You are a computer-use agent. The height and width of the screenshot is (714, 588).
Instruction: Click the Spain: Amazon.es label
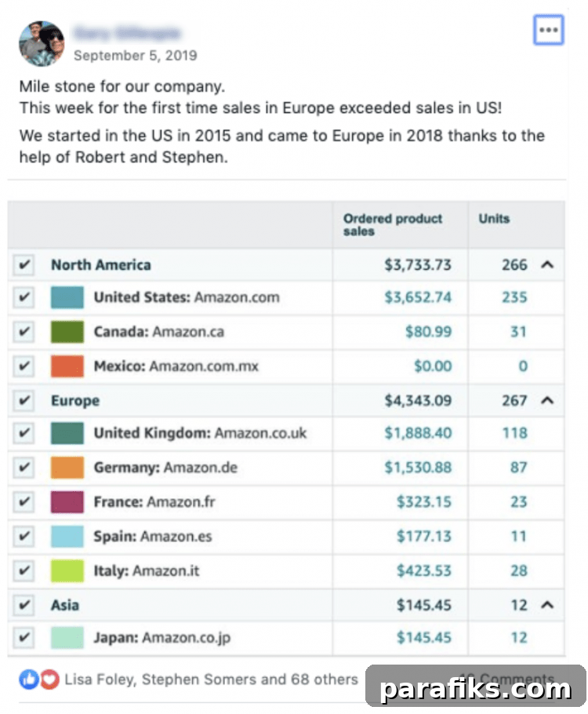click(153, 537)
